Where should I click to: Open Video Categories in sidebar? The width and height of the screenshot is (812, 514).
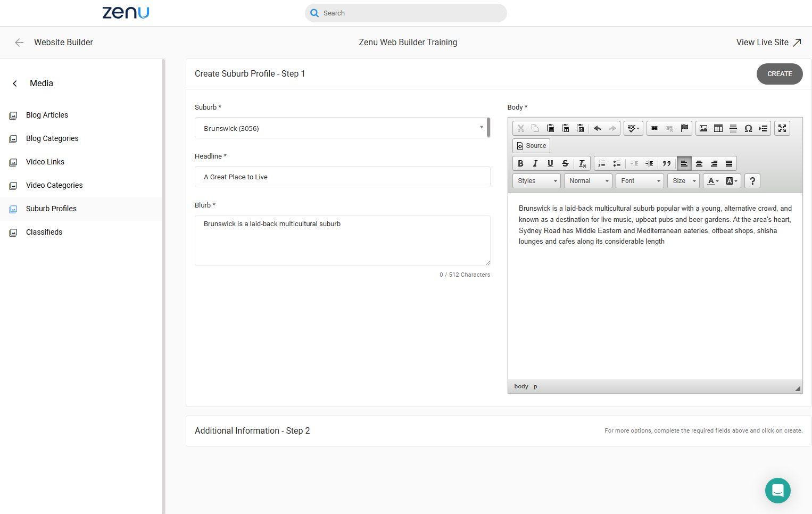(54, 185)
